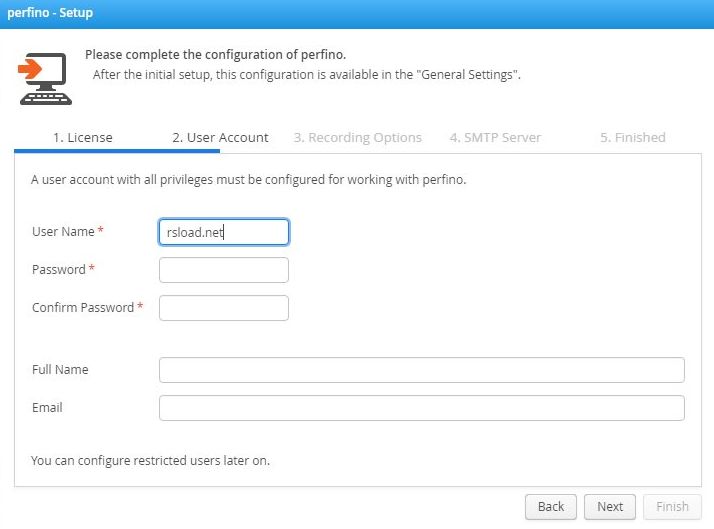Click the Full Name input box
Viewport: 714px width, 529px height.
pos(421,370)
